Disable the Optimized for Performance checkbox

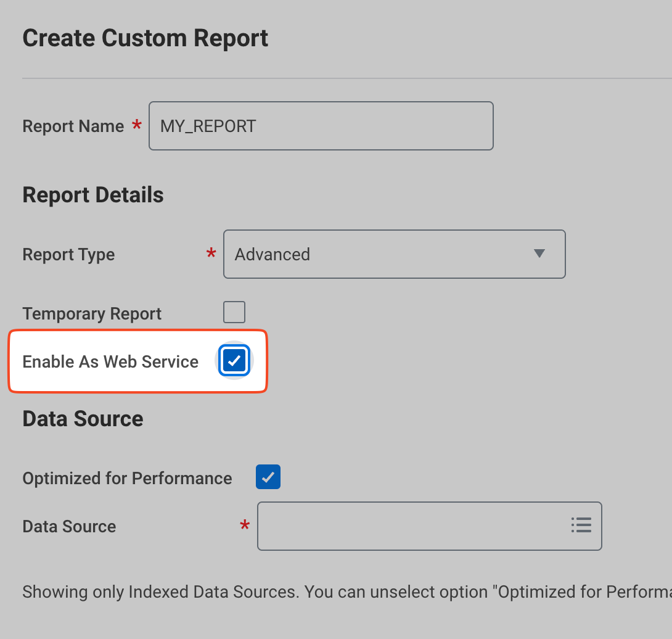tap(268, 477)
